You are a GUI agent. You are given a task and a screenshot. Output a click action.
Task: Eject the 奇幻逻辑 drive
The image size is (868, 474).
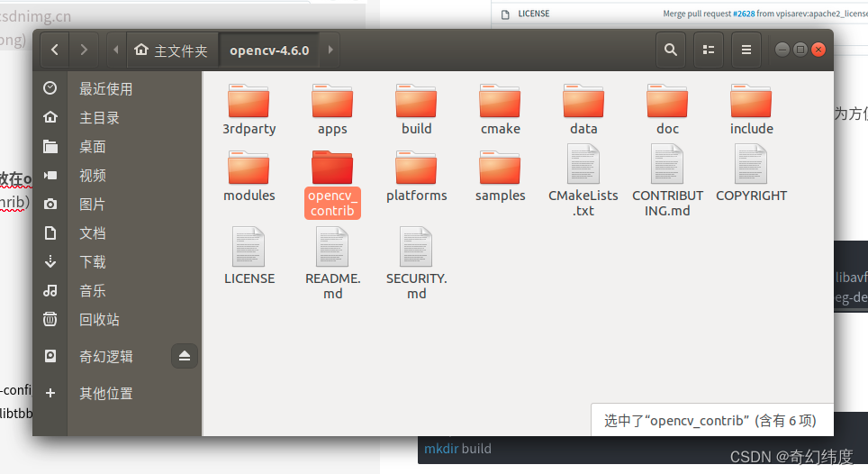point(185,356)
